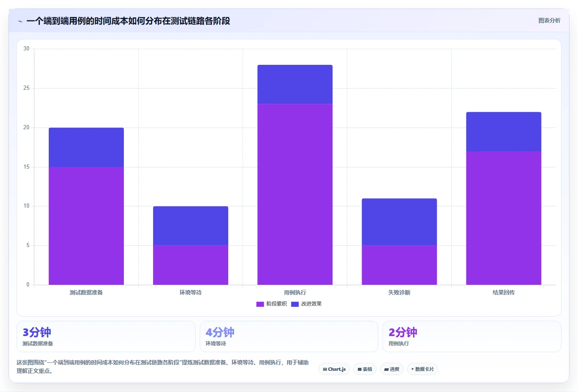The height and width of the screenshot is (392, 578).
Task: Click the y-axis value 5
Action: [x=28, y=245]
